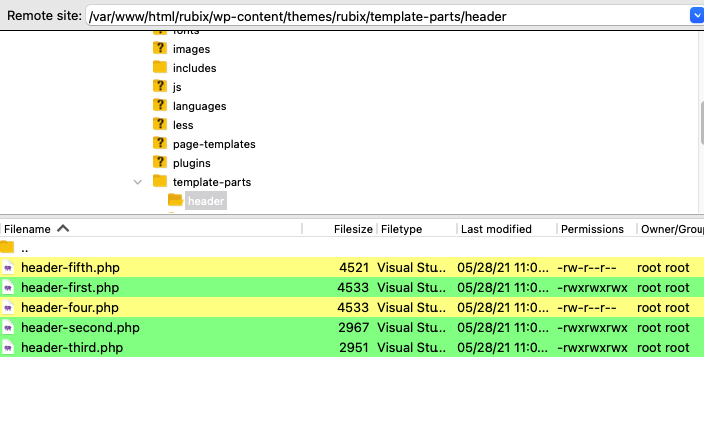This screenshot has width=704, height=427.
Task: Click the header-third.php file icon
Action: (x=8, y=348)
